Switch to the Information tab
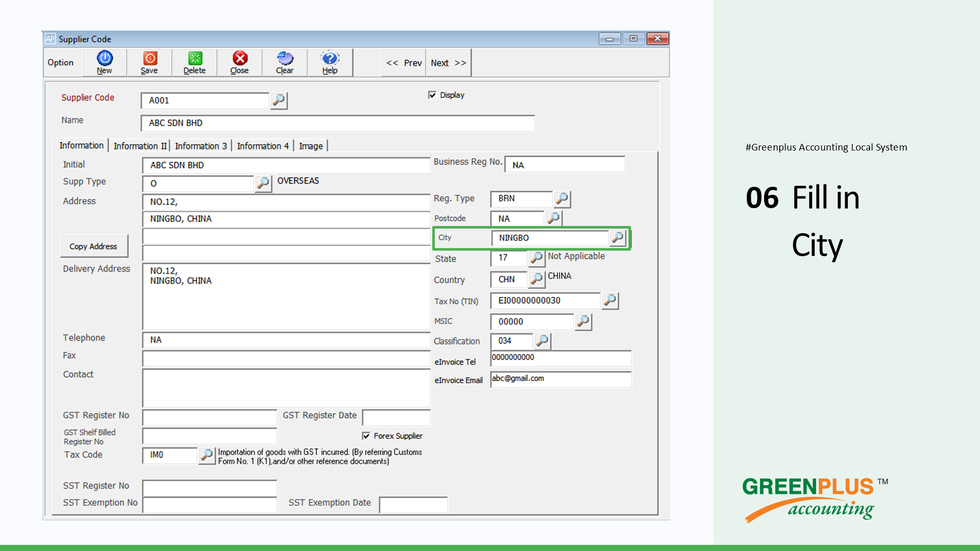The image size is (980, 551). tap(81, 146)
